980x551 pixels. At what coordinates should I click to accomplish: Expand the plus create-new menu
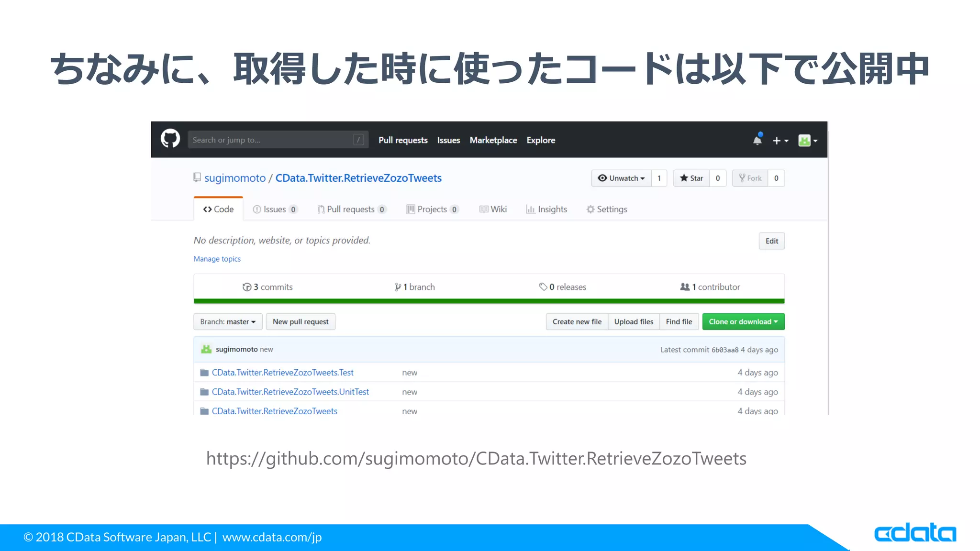coord(780,141)
